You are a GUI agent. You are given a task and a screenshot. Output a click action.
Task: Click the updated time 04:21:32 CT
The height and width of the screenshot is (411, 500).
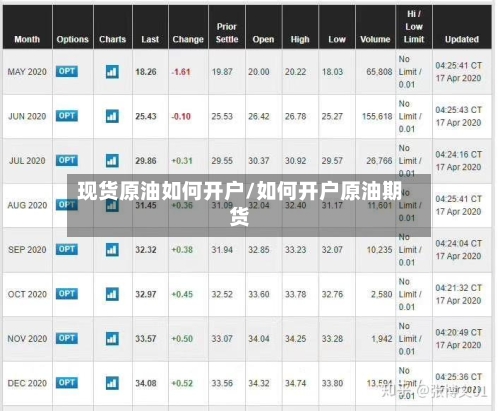(x=458, y=288)
